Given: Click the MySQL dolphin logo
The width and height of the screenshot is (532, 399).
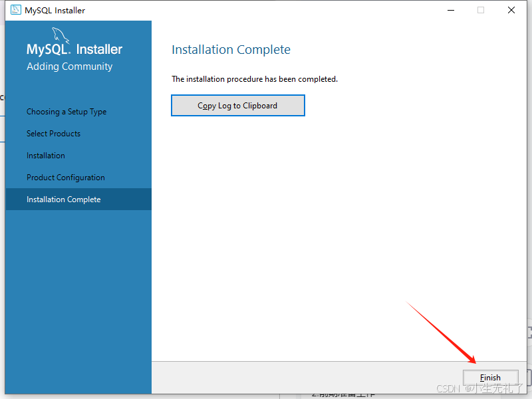Looking at the screenshot, I should click(61, 36).
